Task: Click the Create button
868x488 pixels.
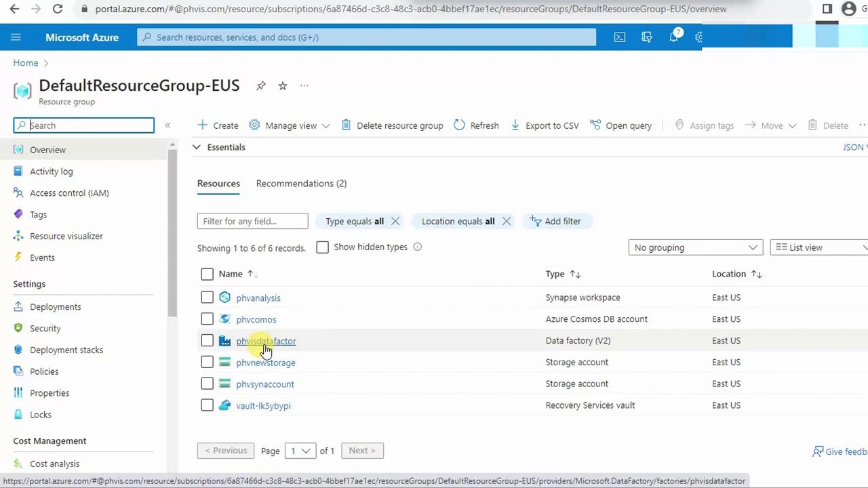Action: click(x=218, y=125)
